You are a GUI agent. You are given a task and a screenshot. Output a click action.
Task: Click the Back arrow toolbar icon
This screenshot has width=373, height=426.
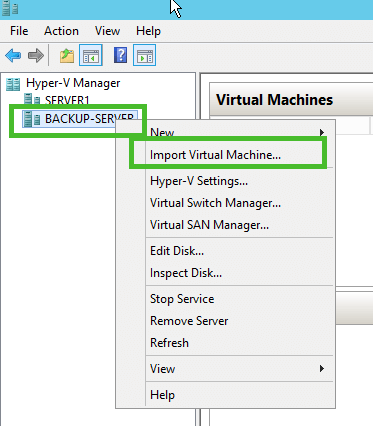coord(13,55)
